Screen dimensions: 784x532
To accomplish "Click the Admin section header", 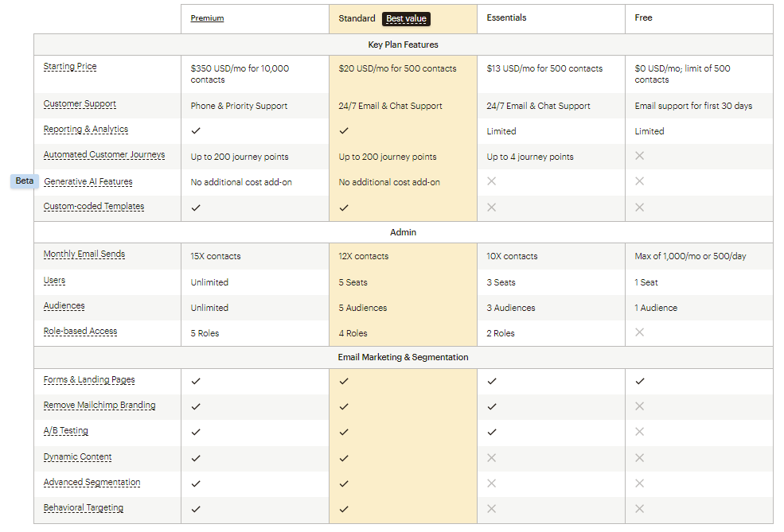I will coord(403,232).
